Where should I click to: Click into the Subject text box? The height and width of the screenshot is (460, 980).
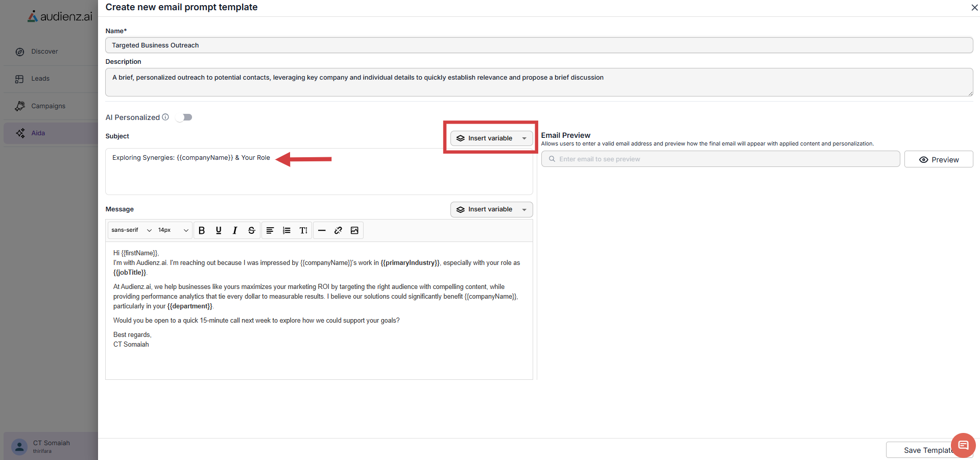pyautogui.click(x=319, y=171)
